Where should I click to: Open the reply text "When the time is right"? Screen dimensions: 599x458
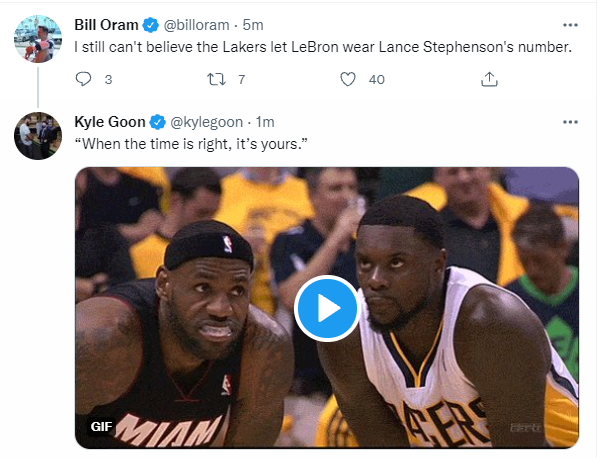(191, 144)
